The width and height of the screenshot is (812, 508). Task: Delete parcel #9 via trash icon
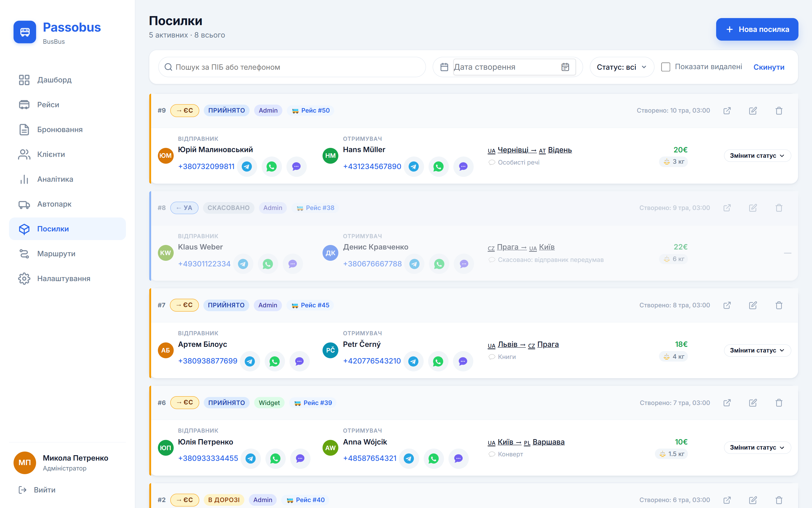[779, 111]
